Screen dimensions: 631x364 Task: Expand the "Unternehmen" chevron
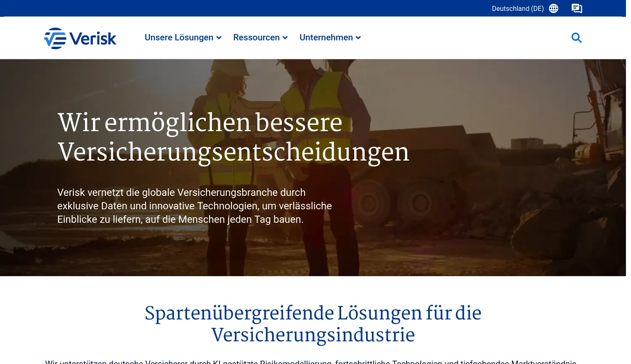(x=358, y=38)
